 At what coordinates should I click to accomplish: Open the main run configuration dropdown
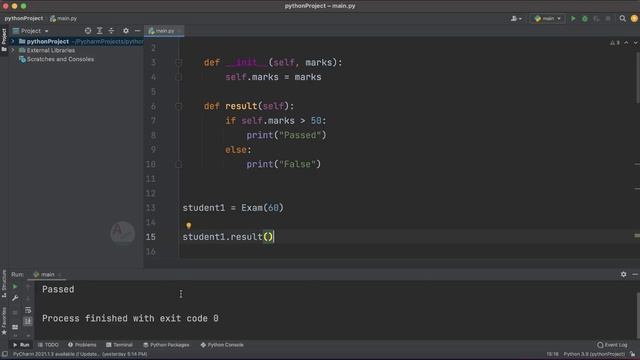pyautogui.click(x=547, y=18)
